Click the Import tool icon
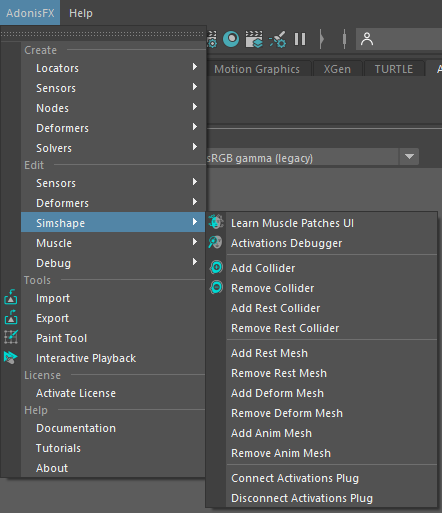 pos(11,297)
